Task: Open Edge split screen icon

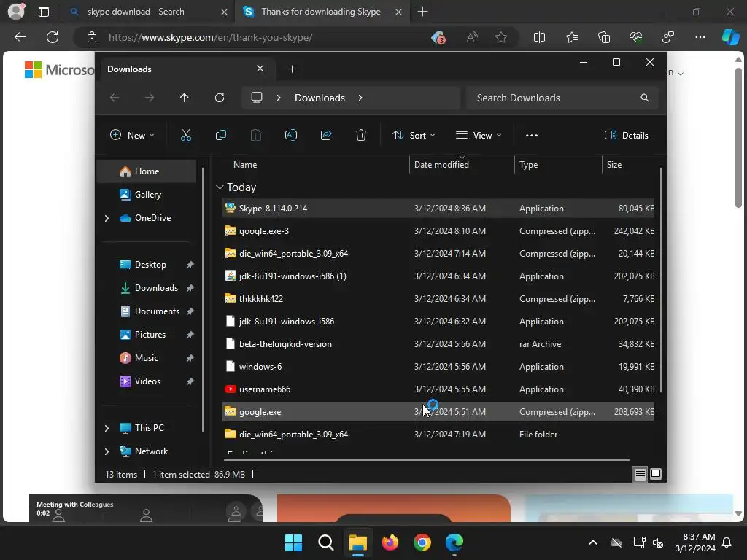Action: tap(539, 37)
